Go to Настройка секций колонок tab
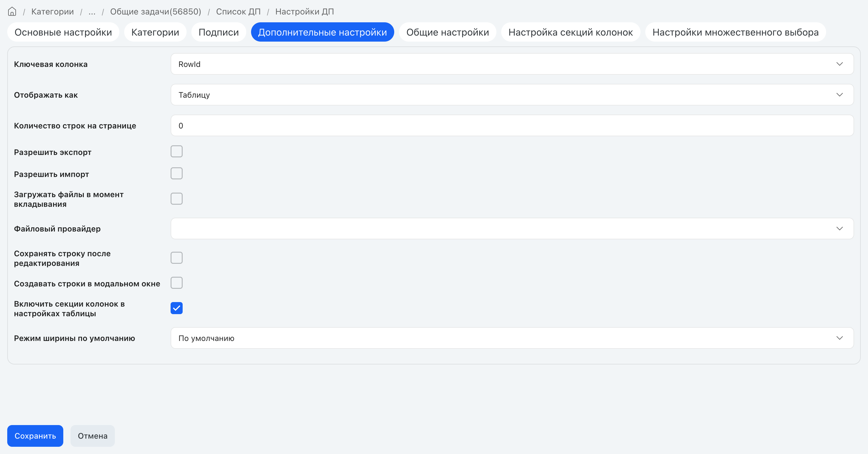The image size is (868, 454). [571, 32]
